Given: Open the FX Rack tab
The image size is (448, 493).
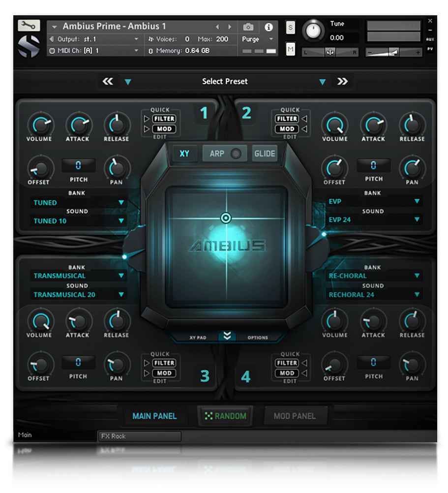Looking at the screenshot, I should pos(139,436).
